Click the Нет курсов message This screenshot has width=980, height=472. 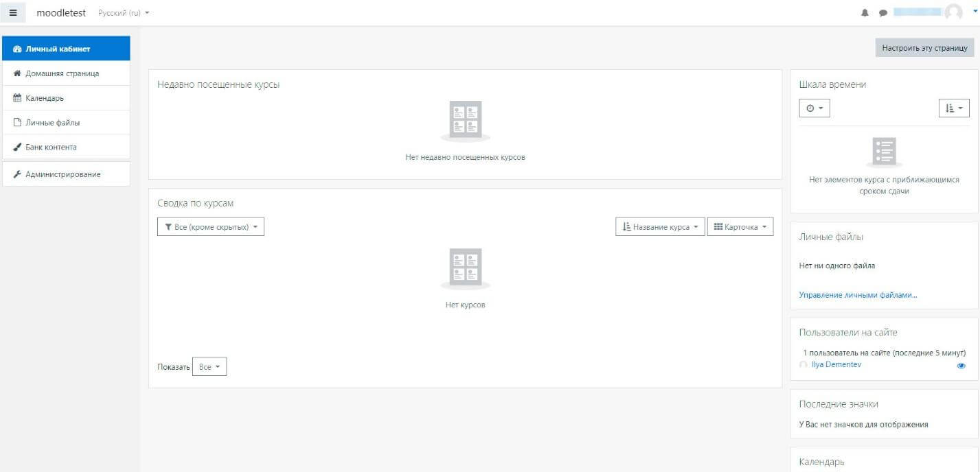[466, 305]
